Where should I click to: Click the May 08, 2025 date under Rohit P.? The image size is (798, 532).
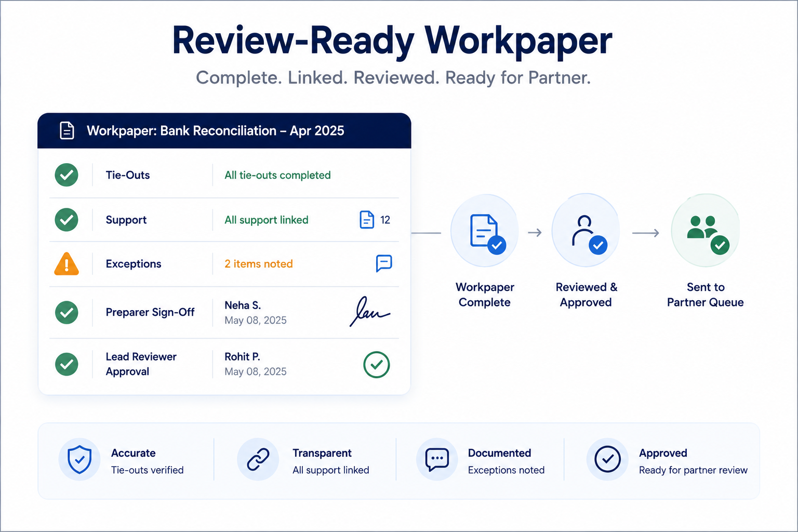256,371
